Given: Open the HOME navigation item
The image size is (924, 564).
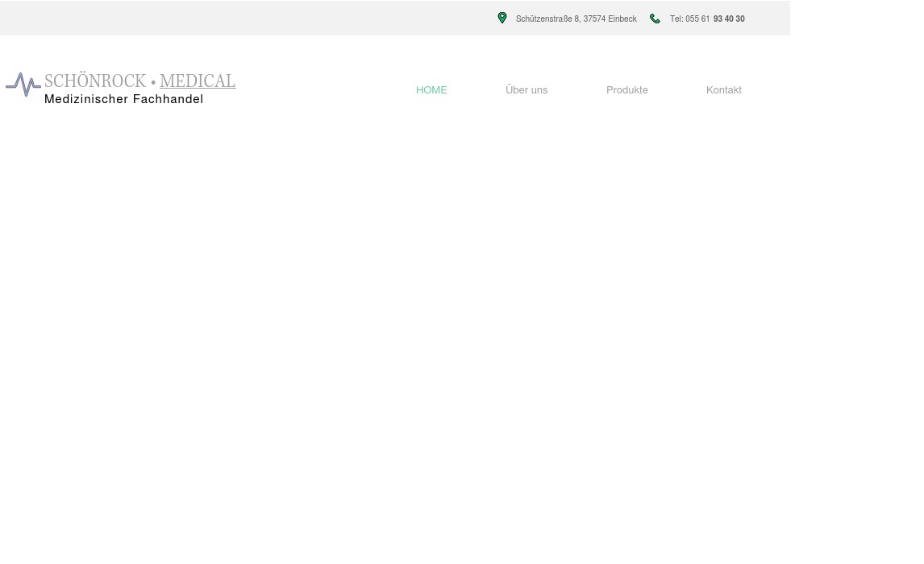Looking at the screenshot, I should [431, 90].
